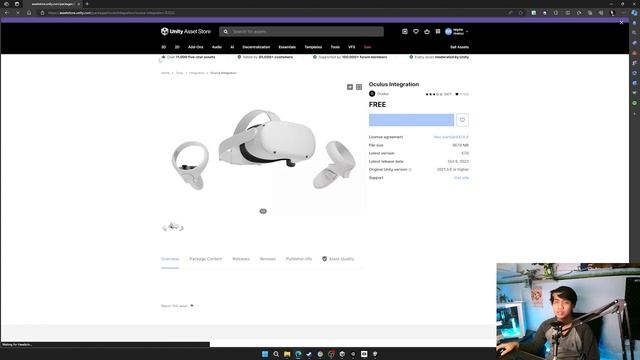640x360 pixels.
Task: Click the Original Unity version info icon
Action: pyautogui.click(x=410, y=169)
